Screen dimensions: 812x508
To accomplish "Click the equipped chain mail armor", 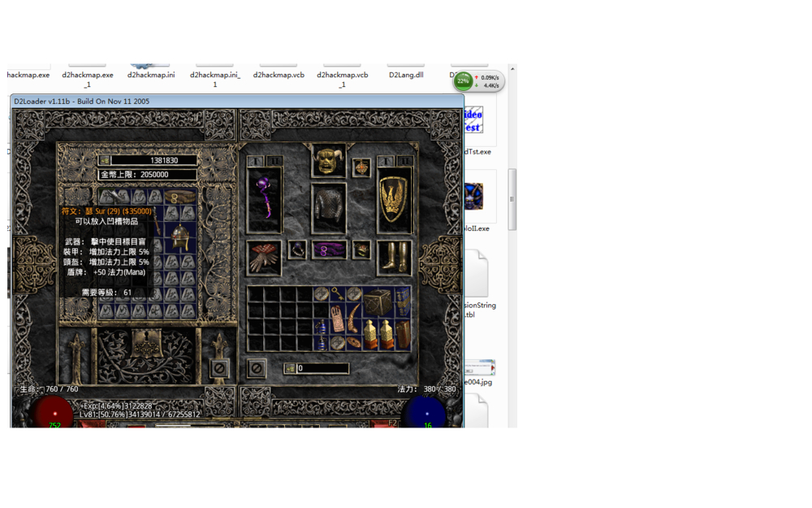I will tap(329, 208).
